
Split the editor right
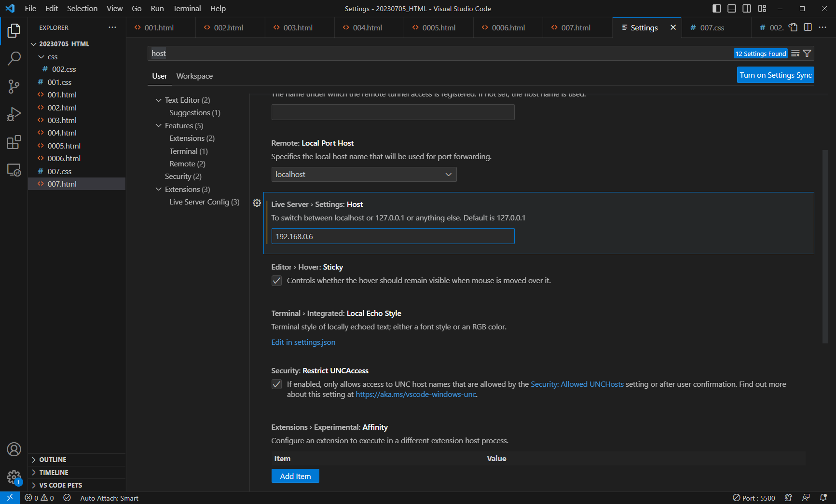[808, 27]
